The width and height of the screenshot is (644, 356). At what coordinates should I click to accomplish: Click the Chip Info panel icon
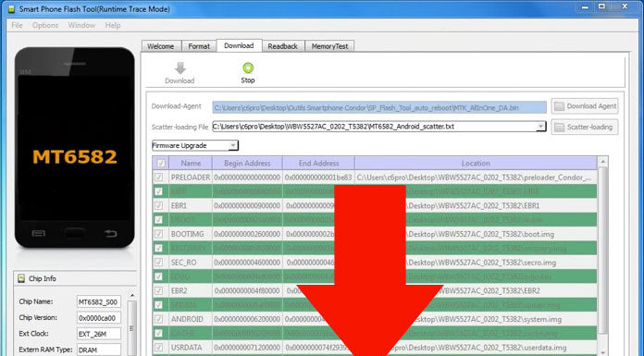pyautogui.click(x=21, y=279)
